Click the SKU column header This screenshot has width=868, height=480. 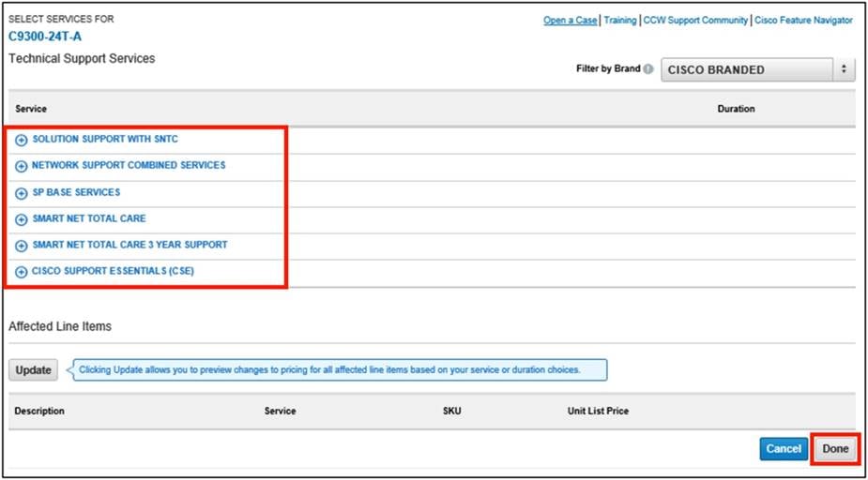(452, 411)
